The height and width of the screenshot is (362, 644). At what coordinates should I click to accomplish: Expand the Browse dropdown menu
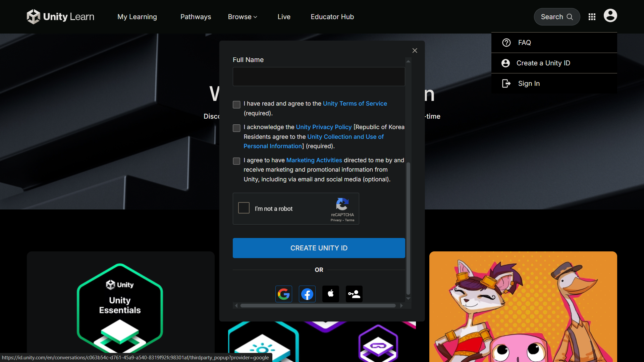pyautogui.click(x=243, y=17)
